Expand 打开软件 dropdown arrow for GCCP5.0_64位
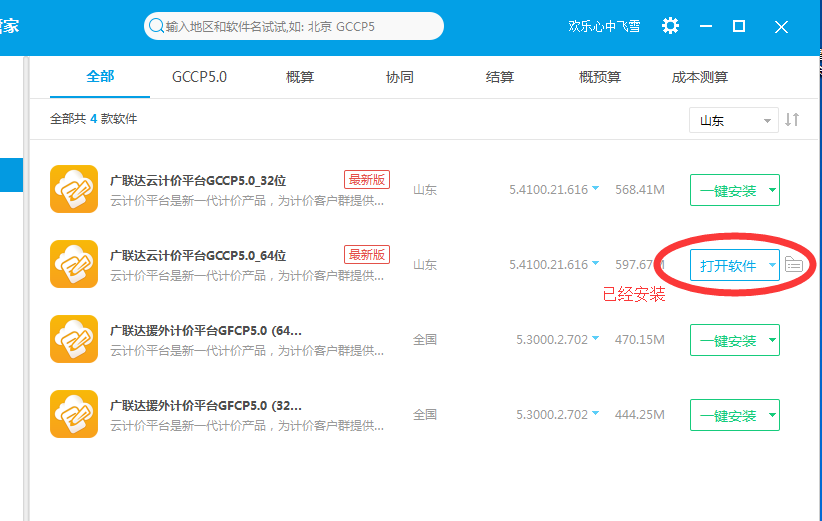Image resolution: width=822 pixels, height=521 pixels. 772,265
